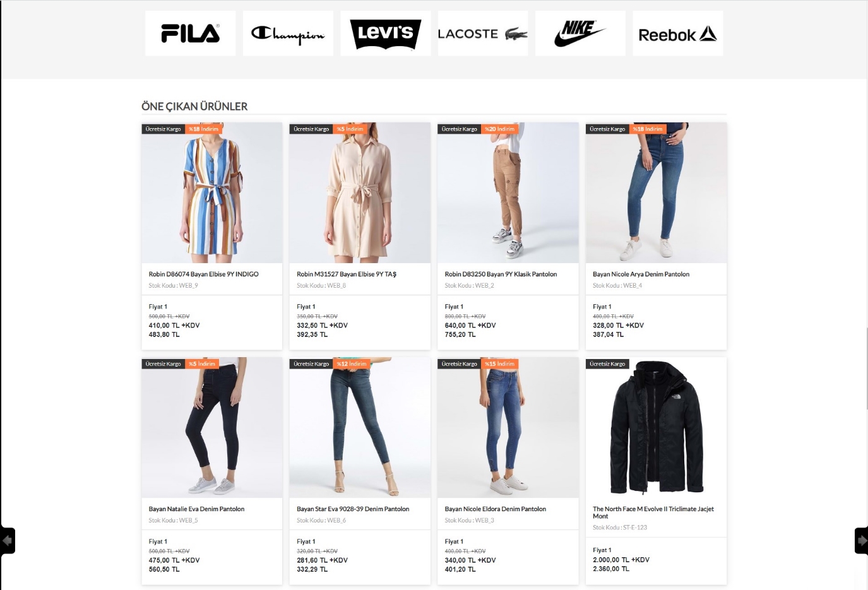The width and height of the screenshot is (868, 590).
Task: Open Bayan Nicole Arya Denim Pantolon title
Action: 641,274
